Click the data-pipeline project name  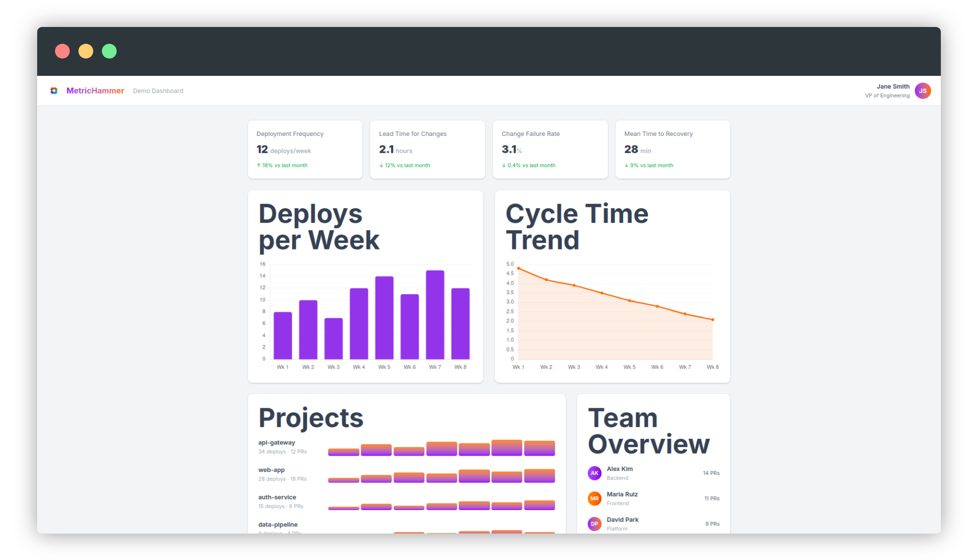(278, 524)
